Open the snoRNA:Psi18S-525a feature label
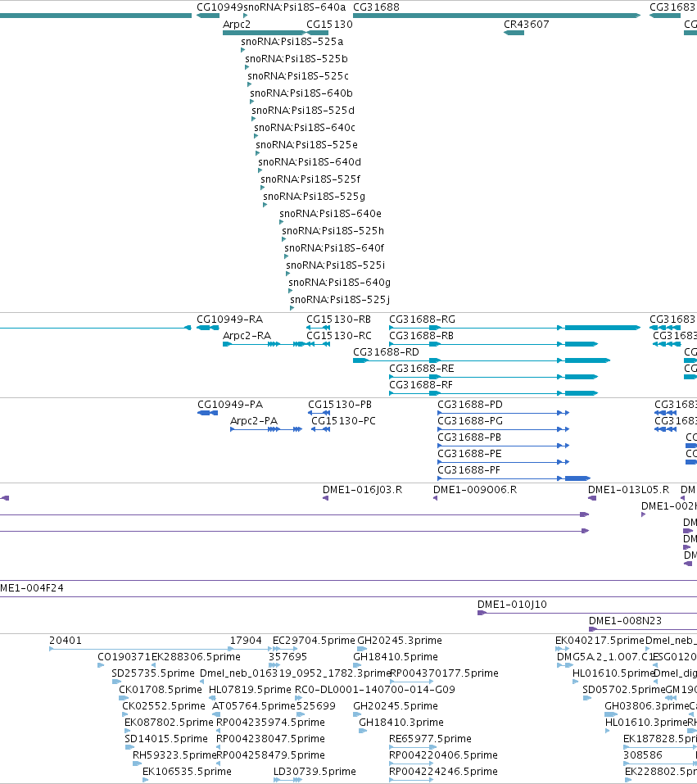This screenshot has width=697, height=784. click(x=292, y=42)
